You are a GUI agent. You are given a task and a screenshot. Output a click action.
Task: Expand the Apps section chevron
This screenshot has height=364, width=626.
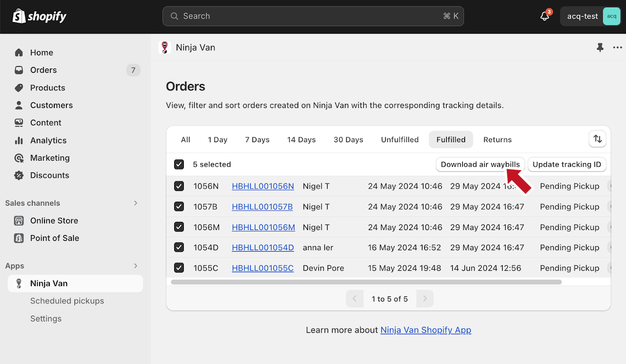[135, 266]
